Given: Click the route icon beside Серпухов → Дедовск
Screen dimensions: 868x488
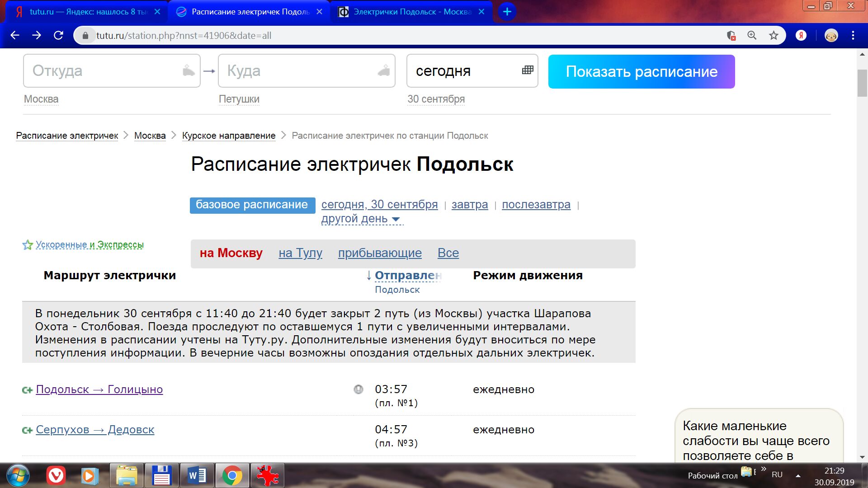Looking at the screenshot, I should 27,430.
